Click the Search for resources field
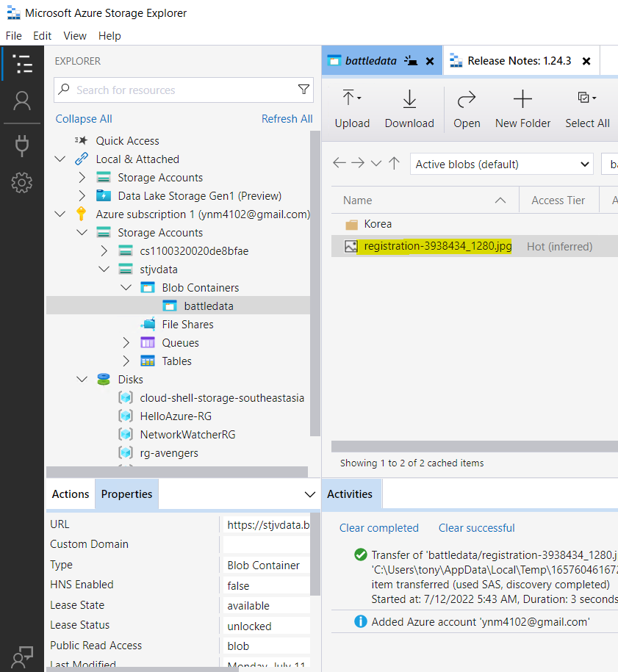 [x=184, y=90]
